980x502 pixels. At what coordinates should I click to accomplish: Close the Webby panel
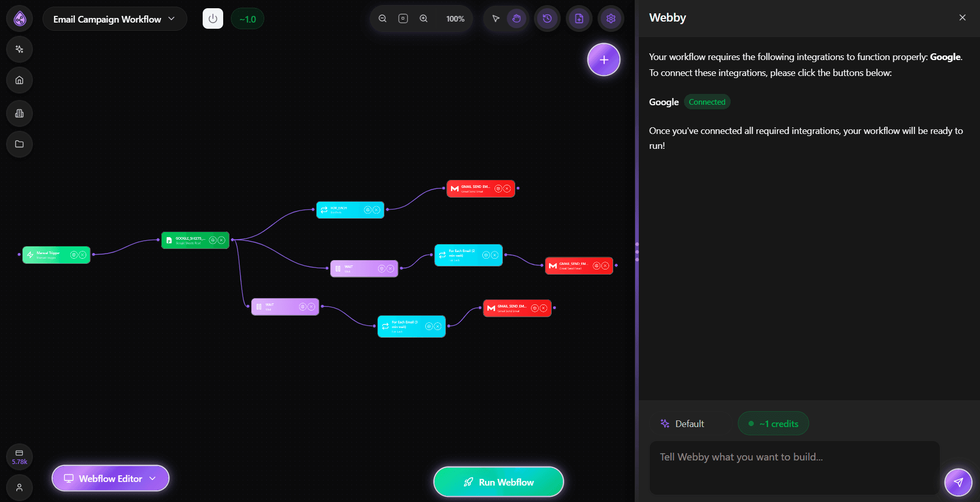[962, 17]
